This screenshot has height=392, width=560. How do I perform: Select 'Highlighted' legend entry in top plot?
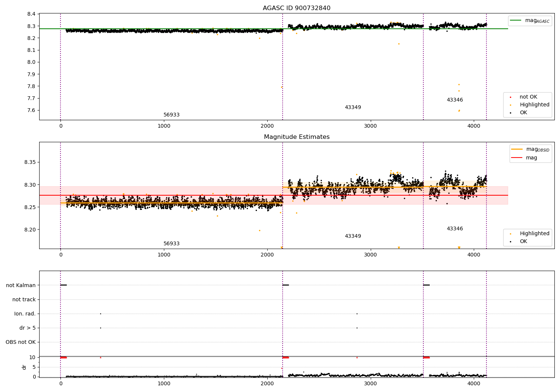pyautogui.click(x=534, y=105)
